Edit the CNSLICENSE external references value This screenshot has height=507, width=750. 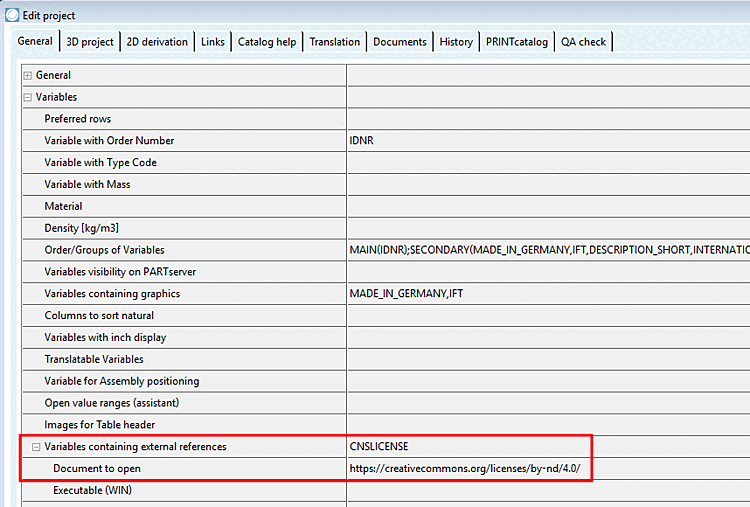pos(549,447)
